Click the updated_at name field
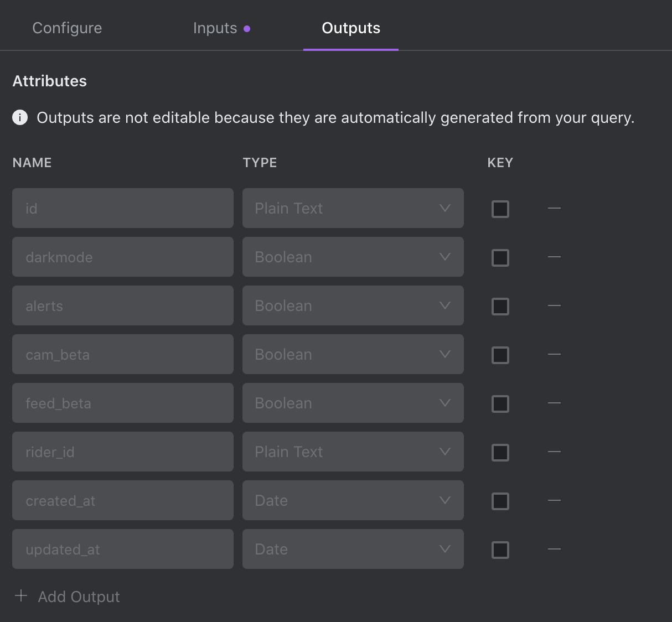The height and width of the screenshot is (622, 672). click(122, 549)
